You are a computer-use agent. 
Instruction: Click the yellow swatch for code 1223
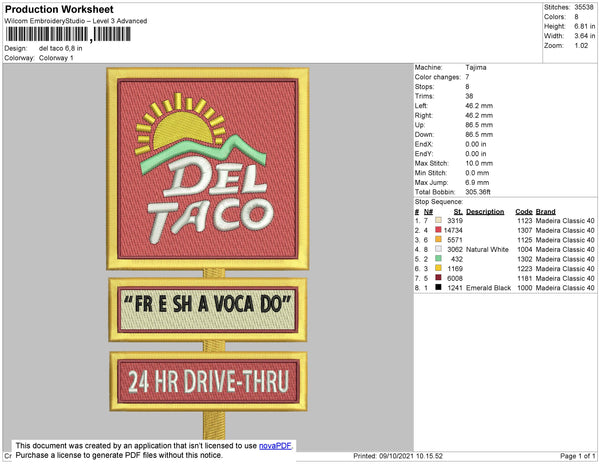[439, 268]
